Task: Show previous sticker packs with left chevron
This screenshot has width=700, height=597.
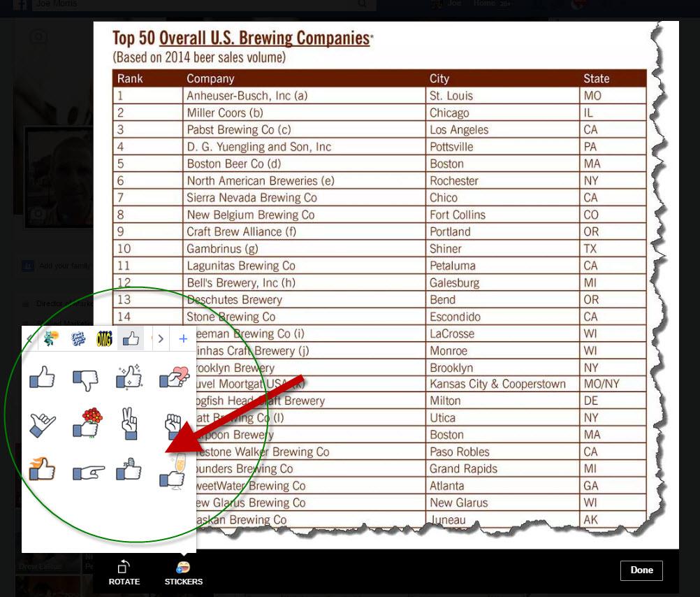Action: click(29, 339)
